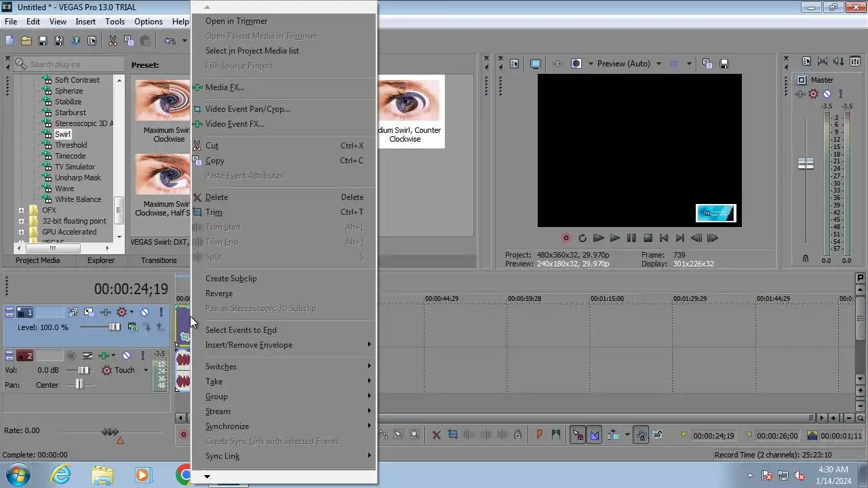Solo video track 1
Viewport: 868px width, 488px height.
tap(161, 312)
